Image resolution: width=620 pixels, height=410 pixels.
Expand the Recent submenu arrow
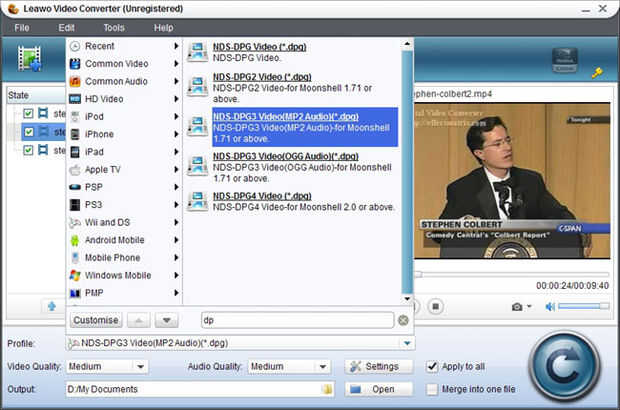[176, 46]
